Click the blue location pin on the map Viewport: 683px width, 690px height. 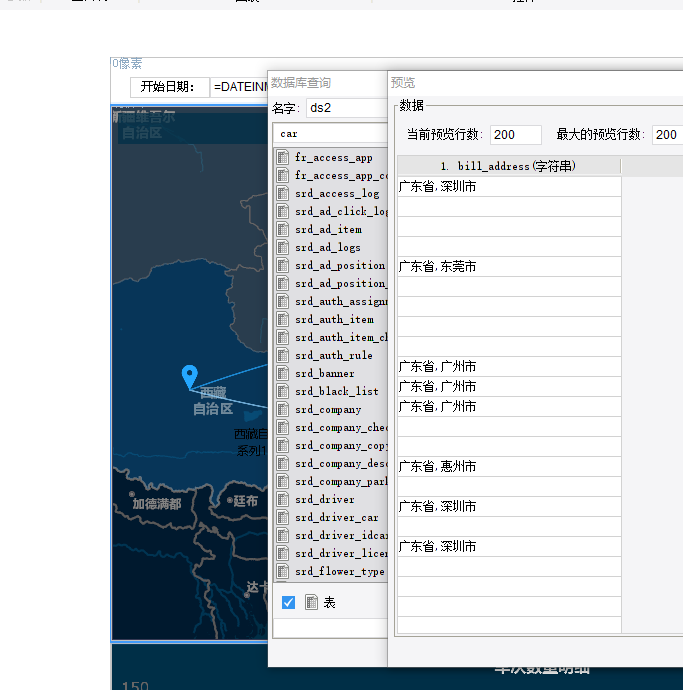(x=190, y=376)
